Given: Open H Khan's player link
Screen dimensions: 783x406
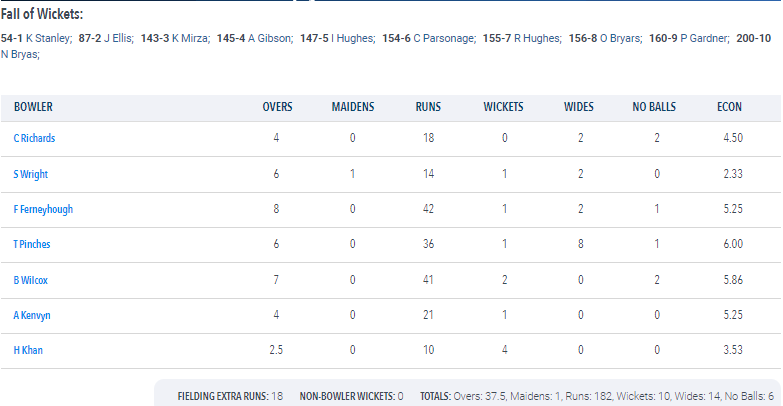Looking at the screenshot, I should pyautogui.click(x=28, y=350).
